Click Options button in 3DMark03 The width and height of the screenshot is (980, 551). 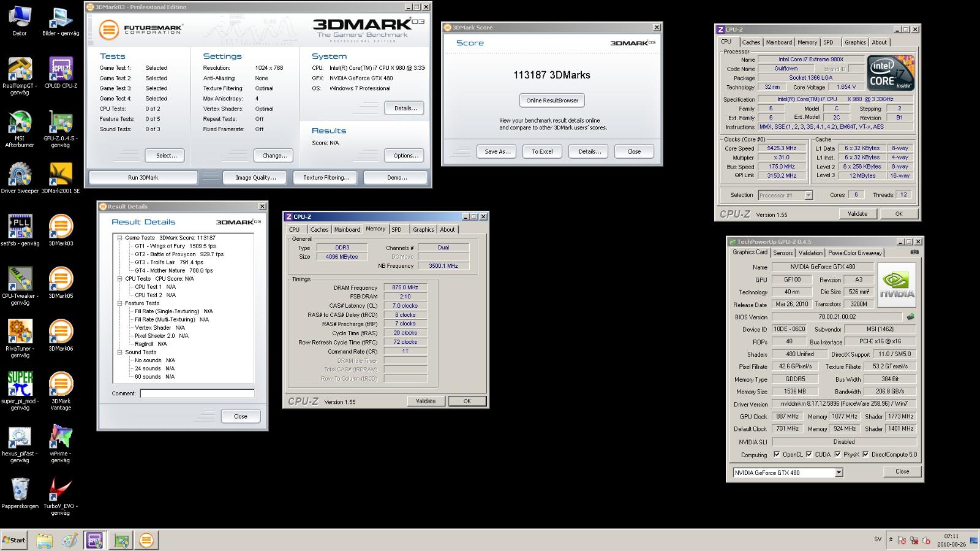tap(405, 156)
